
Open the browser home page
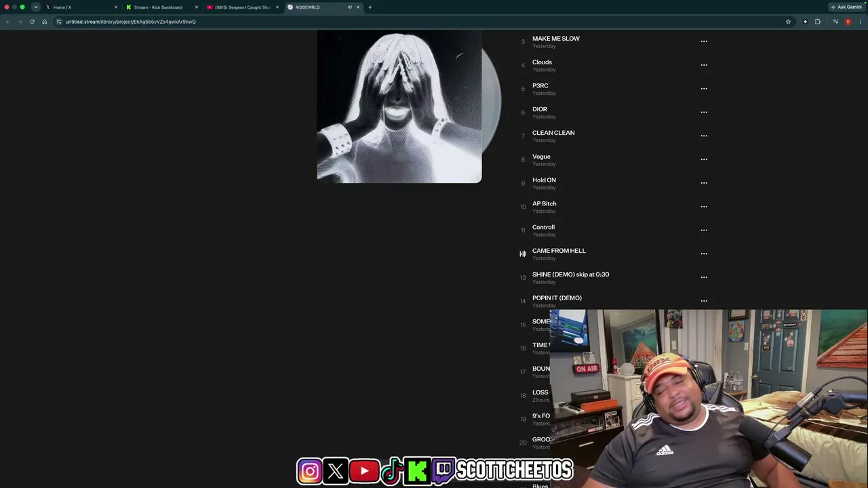(44, 22)
